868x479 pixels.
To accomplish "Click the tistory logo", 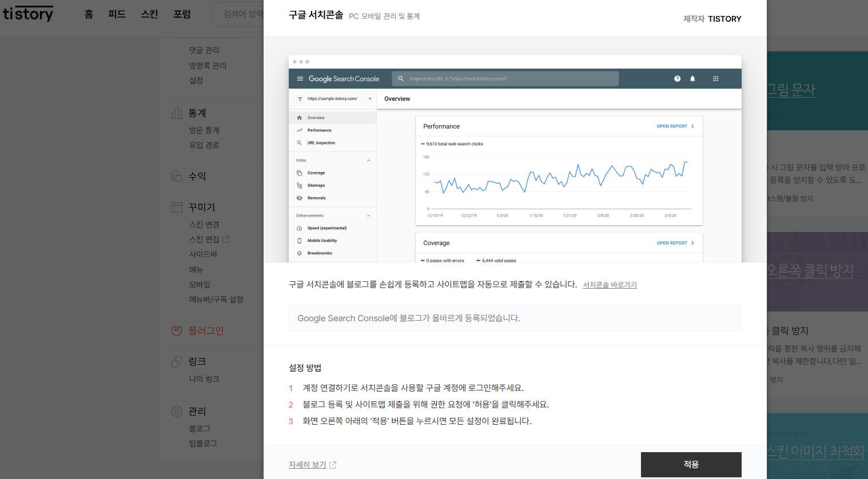I will point(28,14).
